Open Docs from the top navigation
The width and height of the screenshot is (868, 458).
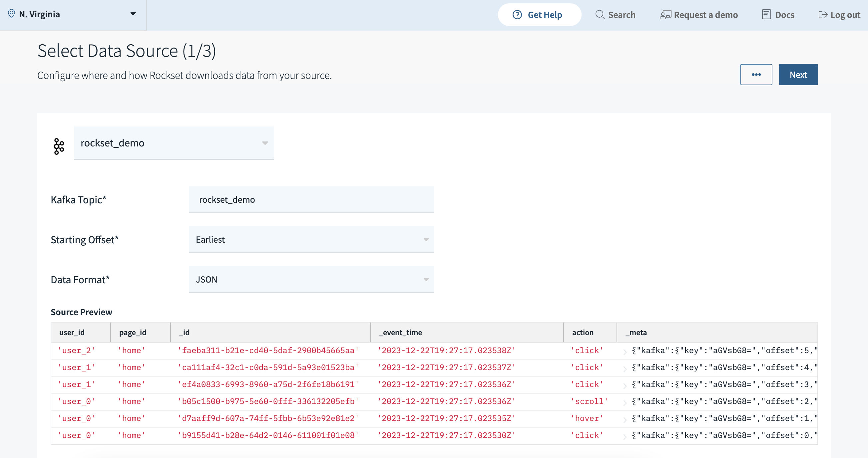784,15
